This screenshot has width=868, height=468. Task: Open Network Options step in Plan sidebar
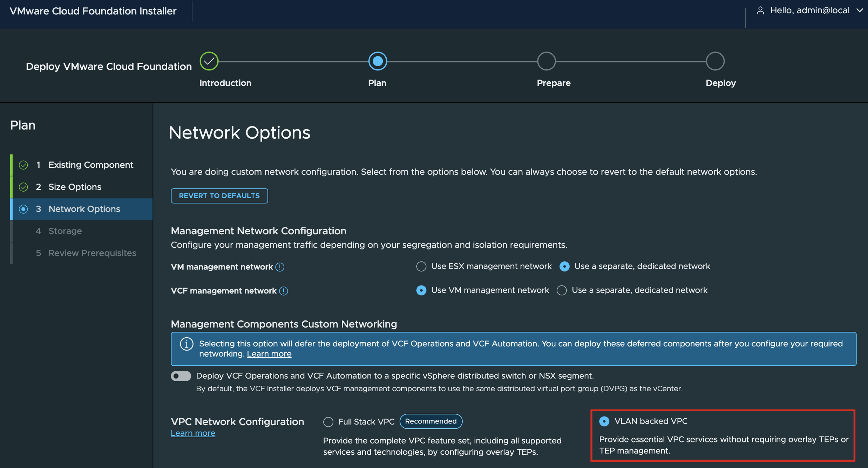pyautogui.click(x=81, y=209)
